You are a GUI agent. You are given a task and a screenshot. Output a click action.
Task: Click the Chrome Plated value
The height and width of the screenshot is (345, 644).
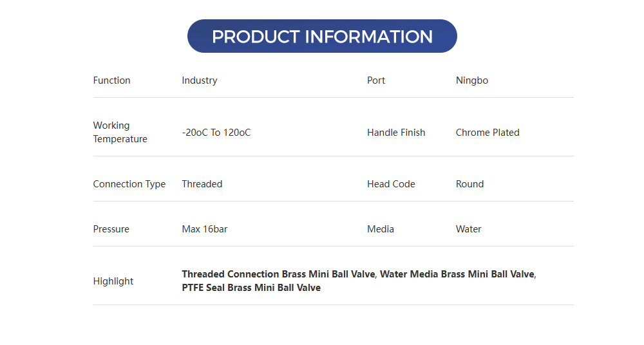tap(488, 133)
